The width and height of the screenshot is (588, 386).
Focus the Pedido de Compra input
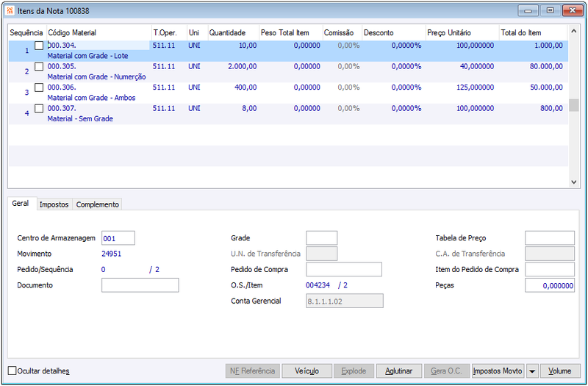click(344, 269)
